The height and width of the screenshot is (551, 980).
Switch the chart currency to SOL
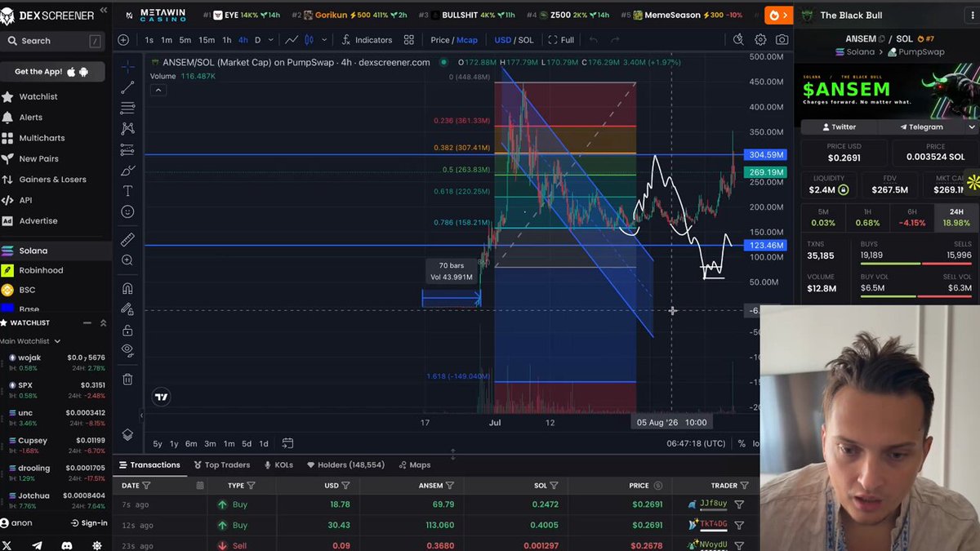[526, 40]
